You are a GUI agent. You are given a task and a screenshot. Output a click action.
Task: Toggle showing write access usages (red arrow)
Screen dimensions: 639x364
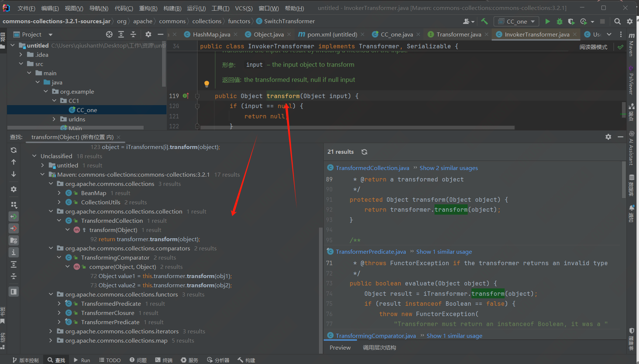click(14, 228)
